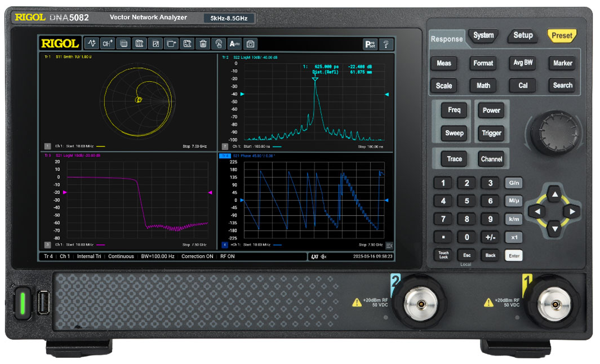Screen dimensions: 600x364
Task: Tap Correction ON in status bar
Action: (197, 256)
